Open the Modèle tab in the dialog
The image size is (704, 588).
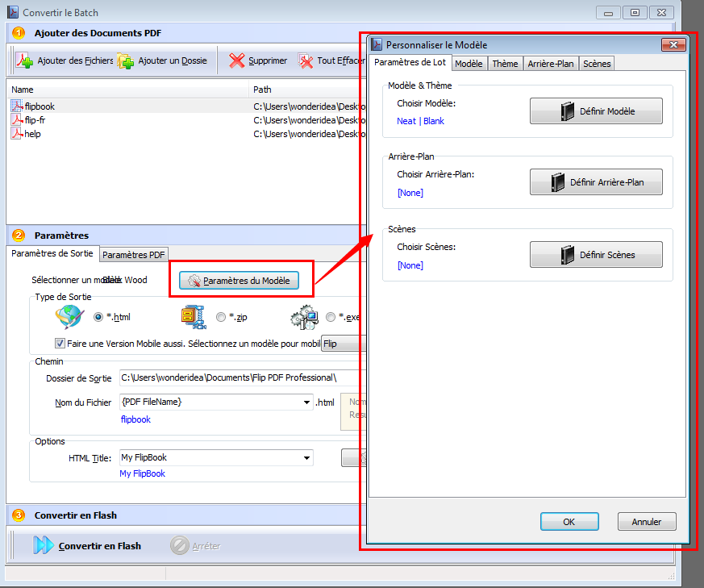coord(469,64)
